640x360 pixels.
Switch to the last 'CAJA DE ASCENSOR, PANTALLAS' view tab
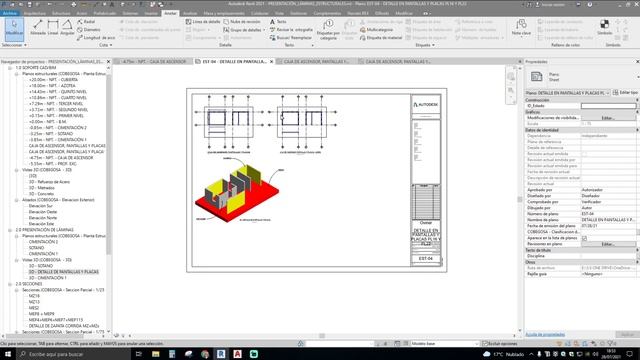pyautogui.click(x=398, y=62)
